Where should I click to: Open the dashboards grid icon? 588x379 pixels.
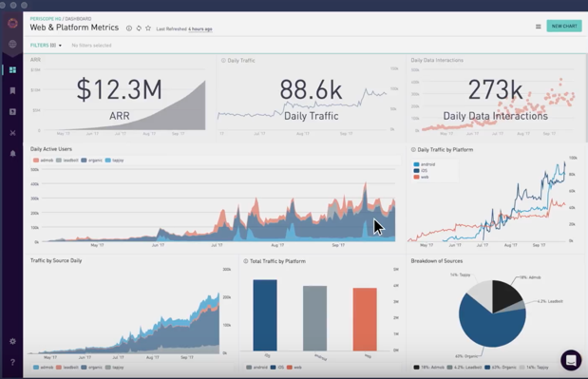tap(12, 69)
